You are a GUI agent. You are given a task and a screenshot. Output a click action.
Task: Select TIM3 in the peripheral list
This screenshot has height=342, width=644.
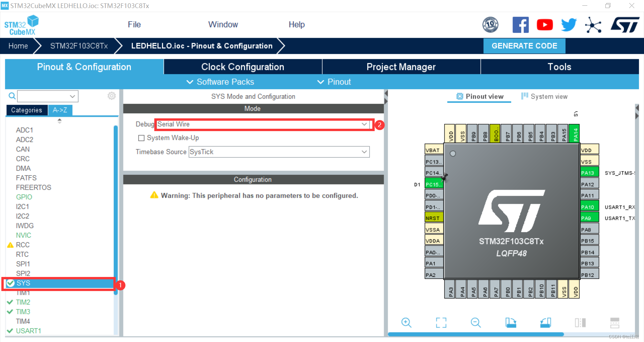pos(23,311)
